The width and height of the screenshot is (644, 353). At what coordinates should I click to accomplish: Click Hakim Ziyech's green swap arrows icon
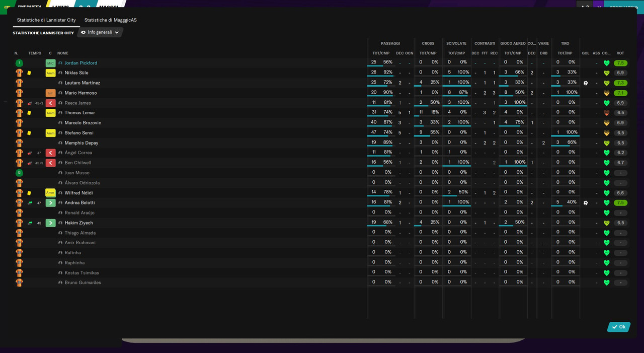pos(30,223)
